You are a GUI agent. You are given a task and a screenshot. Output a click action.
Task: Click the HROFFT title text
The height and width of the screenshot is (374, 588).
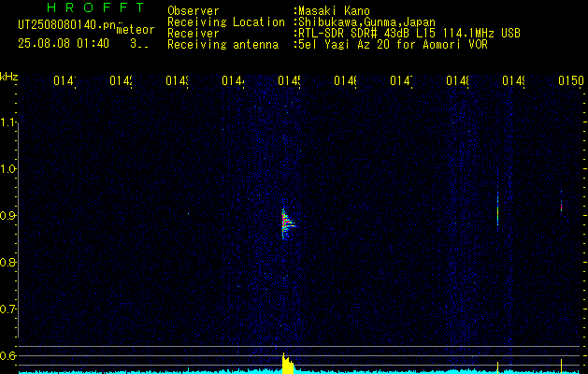pos(96,7)
